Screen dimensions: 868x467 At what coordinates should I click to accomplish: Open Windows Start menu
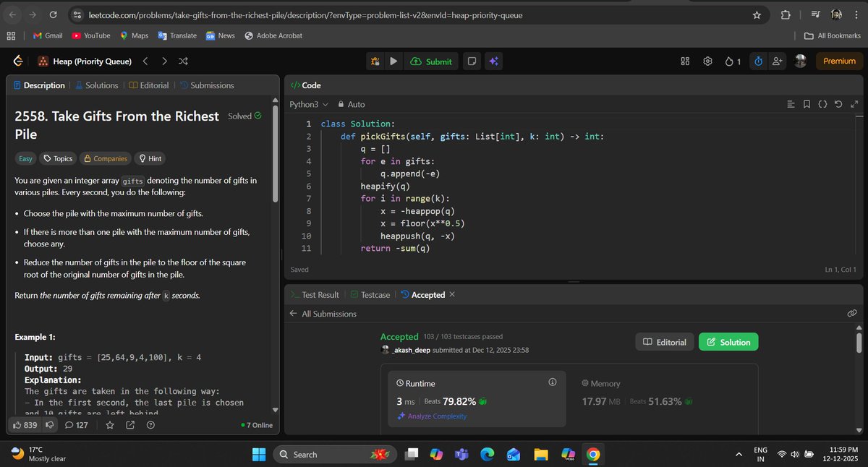click(x=258, y=455)
